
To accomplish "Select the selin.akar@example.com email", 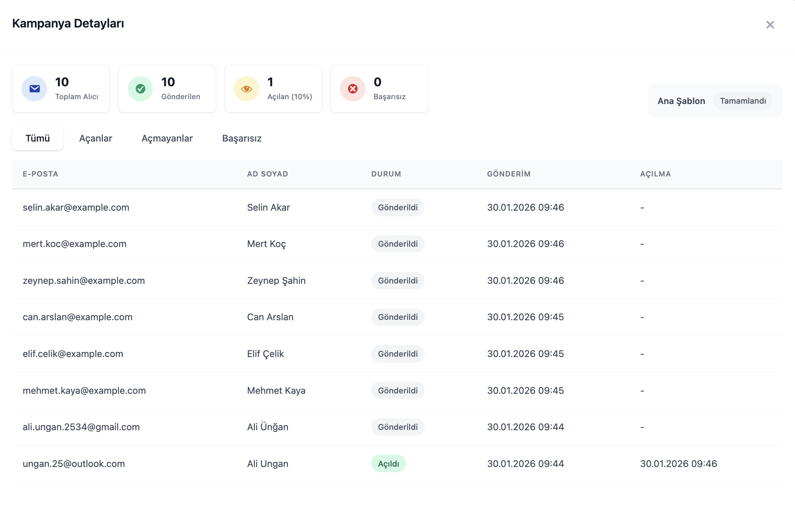I will pyautogui.click(x=76, y=207).
